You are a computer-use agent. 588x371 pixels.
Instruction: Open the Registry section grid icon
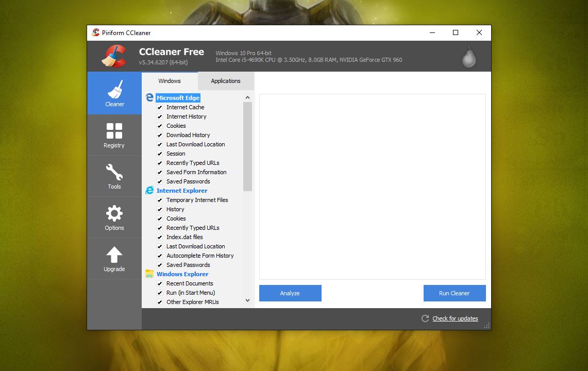point(114,131)
